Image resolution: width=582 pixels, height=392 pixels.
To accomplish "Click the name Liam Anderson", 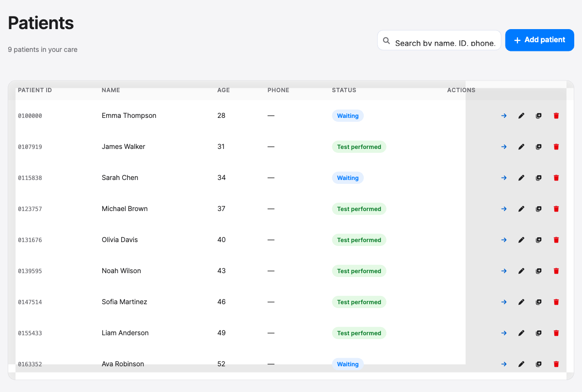I will [x=125, y=333].
